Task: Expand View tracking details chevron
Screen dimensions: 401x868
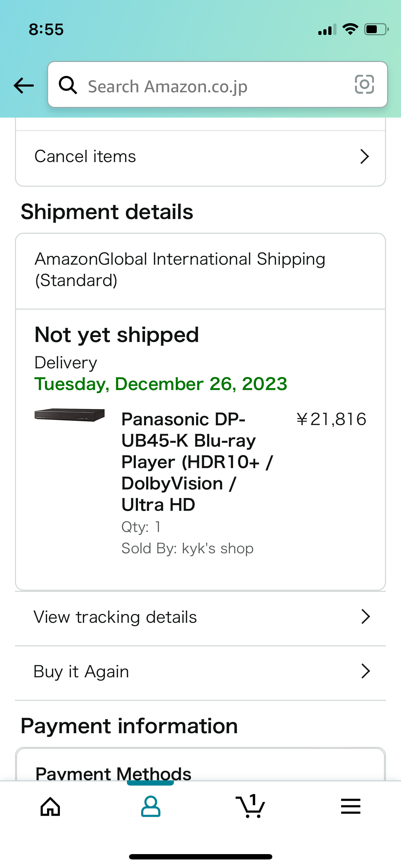Action: [365, 617]
